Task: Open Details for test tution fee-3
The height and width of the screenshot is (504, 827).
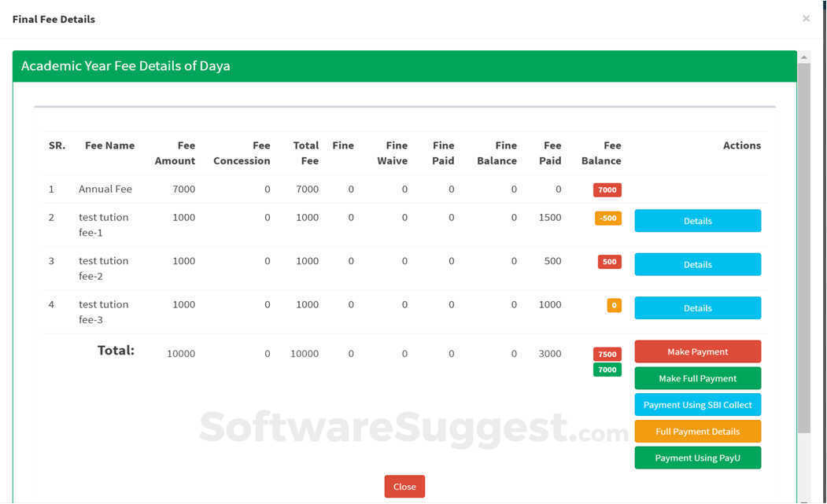Action: 697,307
